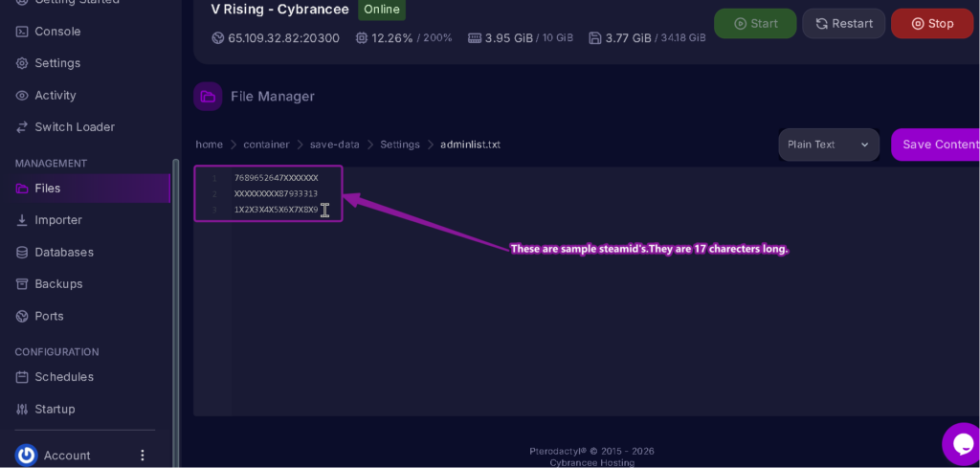Click line number 3 in editor gutter
This screenshot has height=468, width=980.
214,210
